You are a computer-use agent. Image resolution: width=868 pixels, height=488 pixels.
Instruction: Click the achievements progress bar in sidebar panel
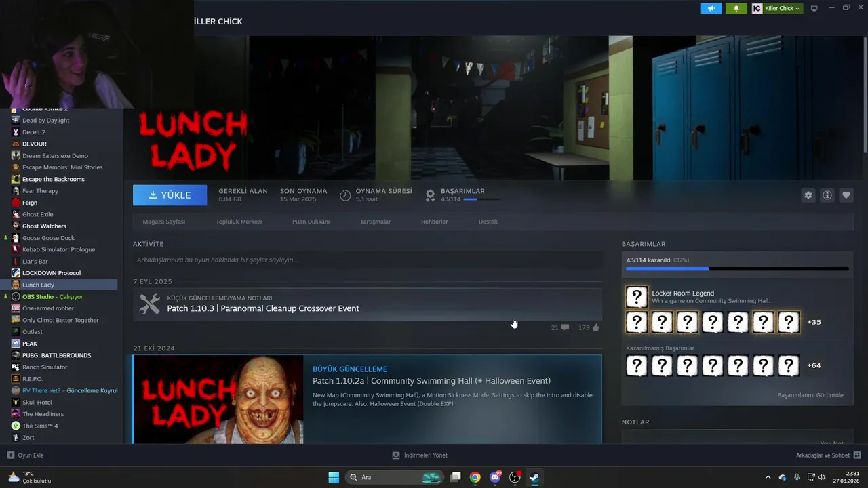[737, 269]
